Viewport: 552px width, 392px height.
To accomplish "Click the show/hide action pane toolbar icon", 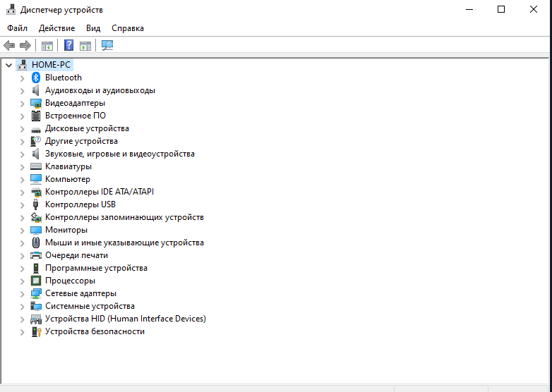I will pos(85,45).
